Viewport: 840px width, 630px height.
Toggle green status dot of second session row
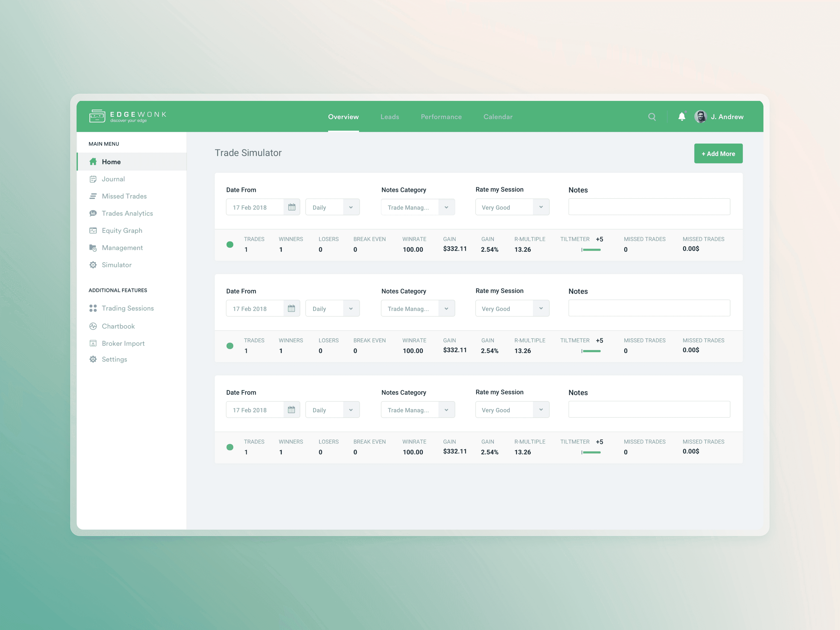pyautogui.click(x=230, y=346)
